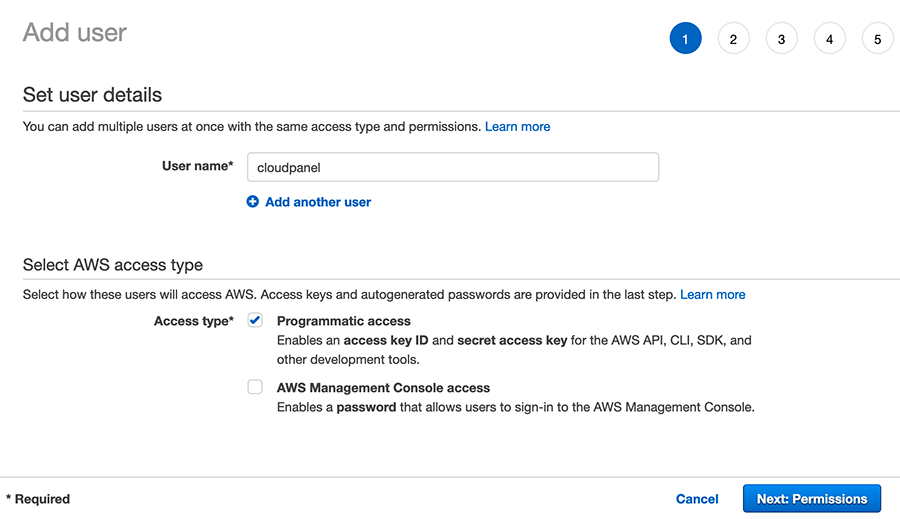
Task: Click the Set user details heading
Action: point(92,95)
